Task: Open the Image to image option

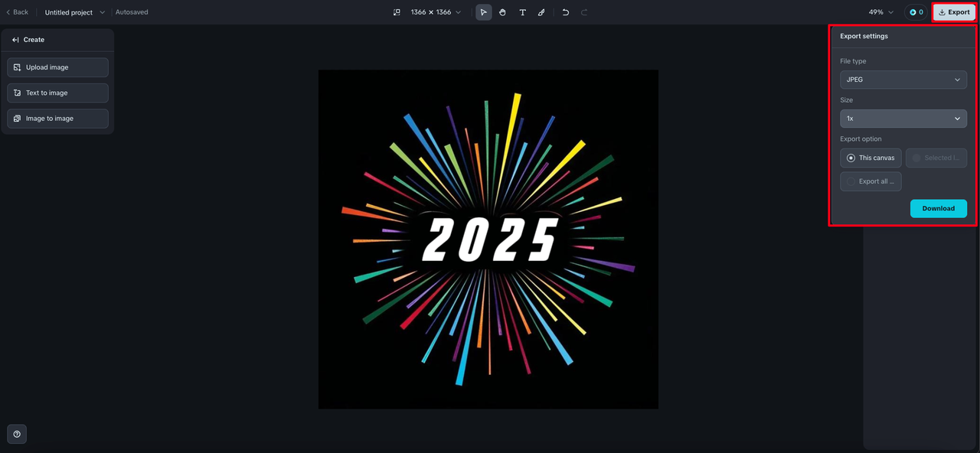Action: [57, 119]
